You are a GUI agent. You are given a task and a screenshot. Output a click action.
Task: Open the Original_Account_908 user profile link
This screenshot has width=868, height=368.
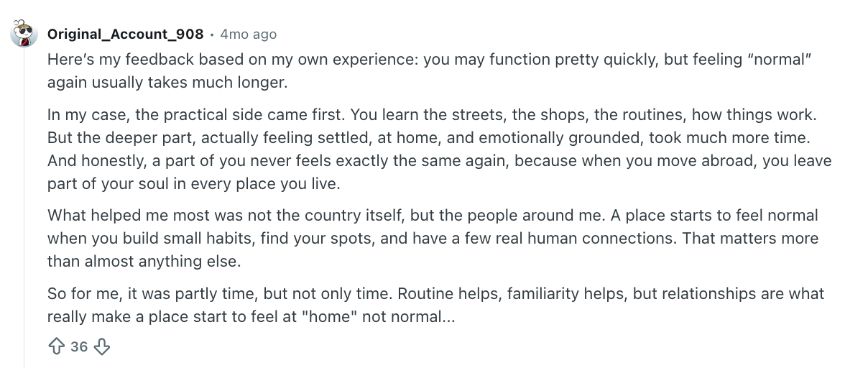click(126, 34)
